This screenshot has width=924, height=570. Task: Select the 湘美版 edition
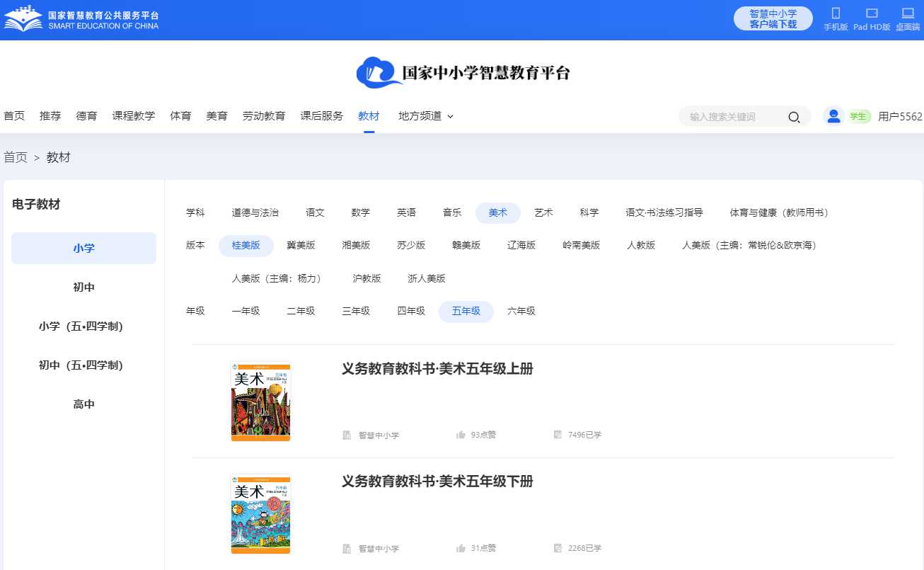click(357, 245)
